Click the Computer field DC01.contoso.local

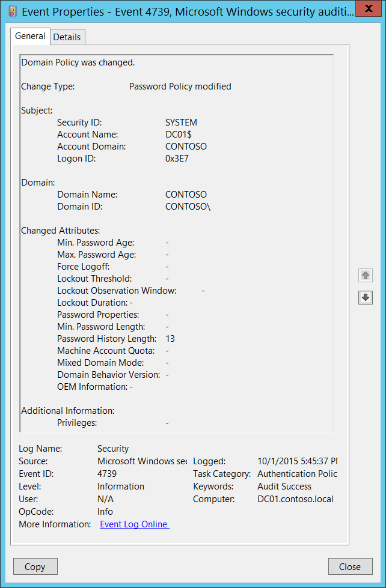coord(295,499)
